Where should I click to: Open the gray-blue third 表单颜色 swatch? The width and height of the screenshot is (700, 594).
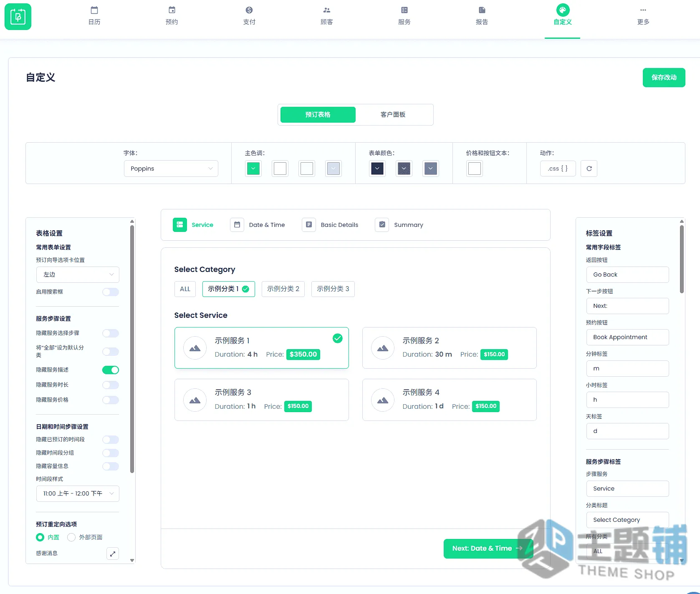[431, 169]
